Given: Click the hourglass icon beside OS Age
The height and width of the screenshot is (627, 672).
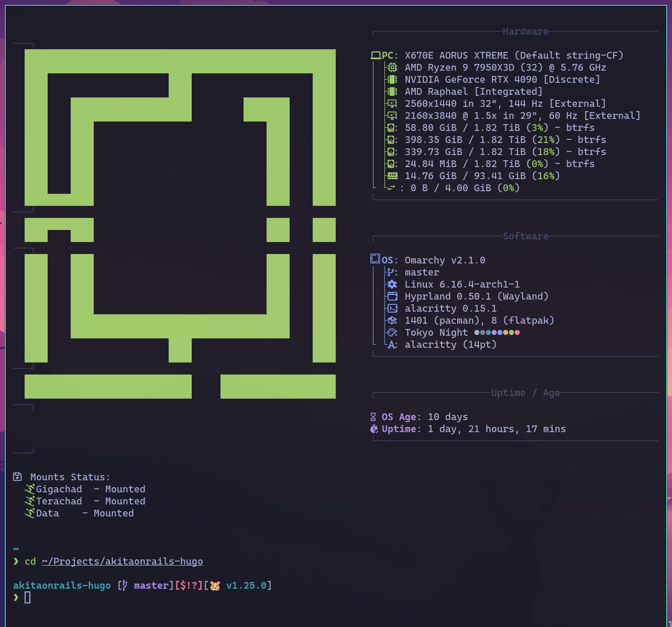Looking at the screenshot, I should (373, 417).
